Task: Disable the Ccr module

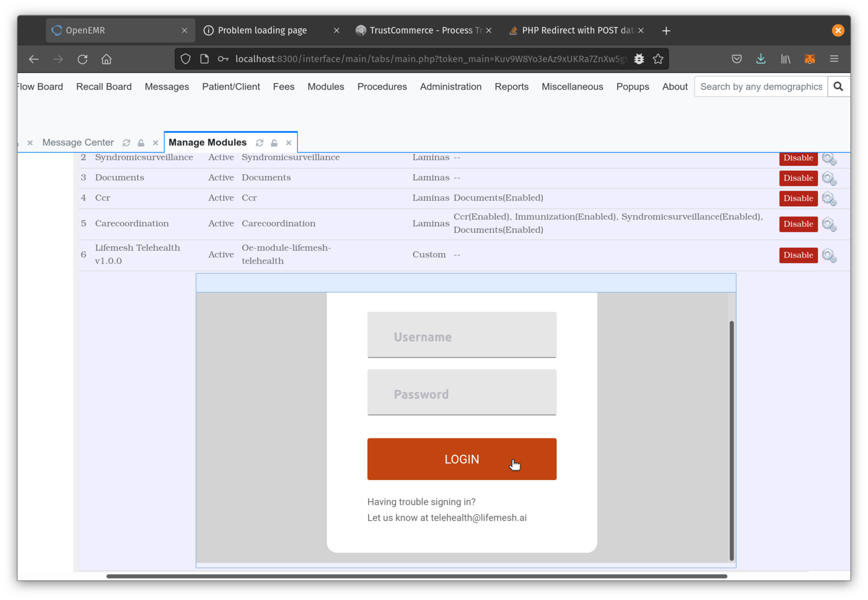Action: point(798,198)
